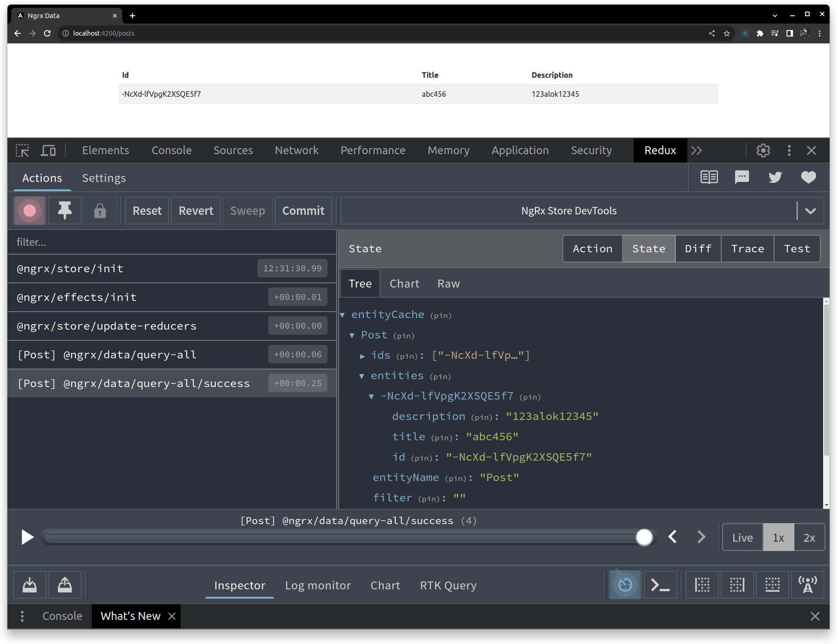Commit the current state

pyautogui.click(x=303, y=211)
